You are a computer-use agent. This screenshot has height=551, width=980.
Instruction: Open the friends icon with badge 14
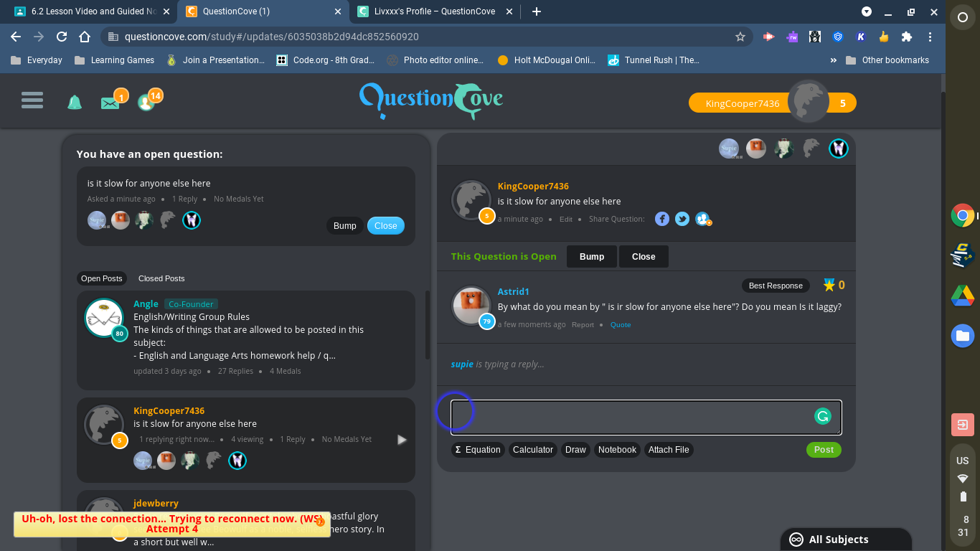coord(146,103)
